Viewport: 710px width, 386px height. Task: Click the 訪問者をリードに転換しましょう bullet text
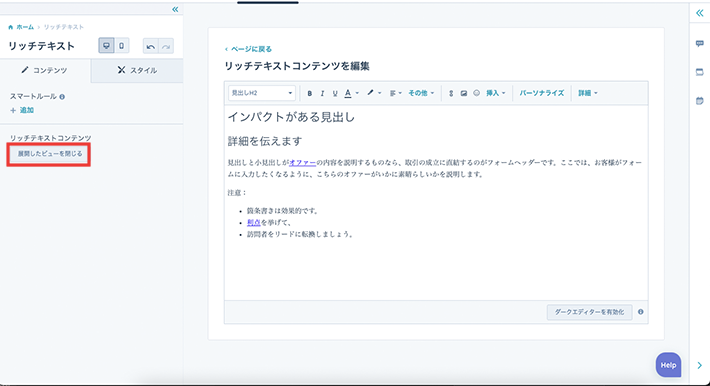tap(301, 234)
